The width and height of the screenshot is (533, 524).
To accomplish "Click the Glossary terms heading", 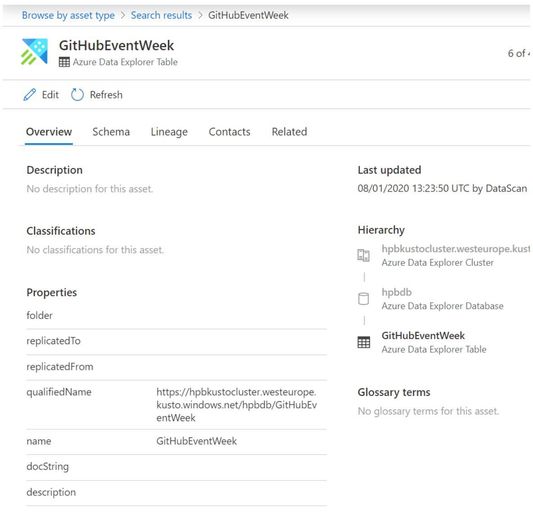I will 394,392.
